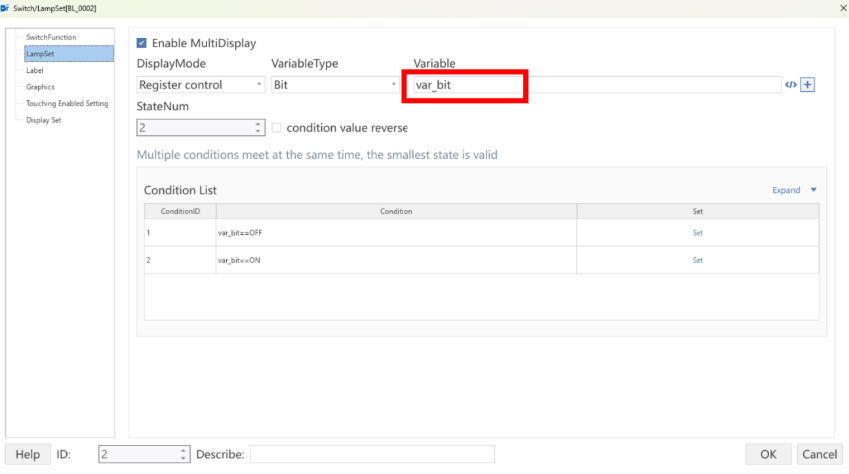Tick the condition value reverse checkbox
Image resolution: width=849 pixels, height=474 pixels.
[276, 128]
